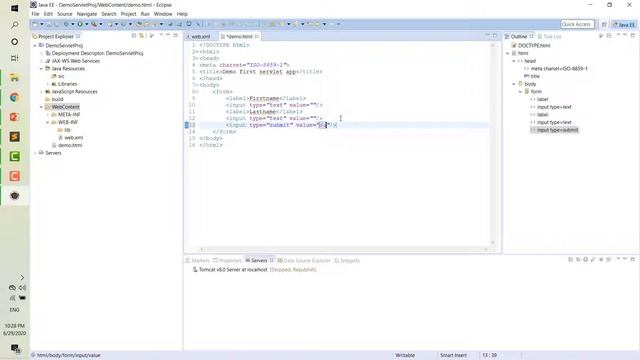640x360 pixels.
Task: Click the editor vertical scrollbar
Action: pyautogui.click(x=493, y=144)
